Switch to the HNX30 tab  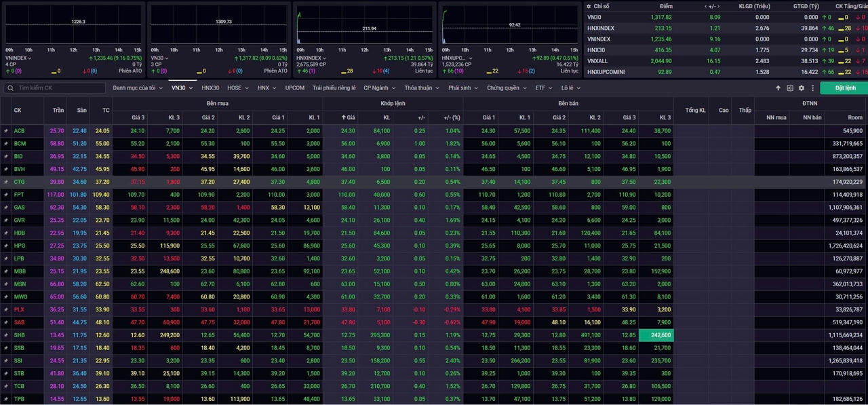pos(210,88)
